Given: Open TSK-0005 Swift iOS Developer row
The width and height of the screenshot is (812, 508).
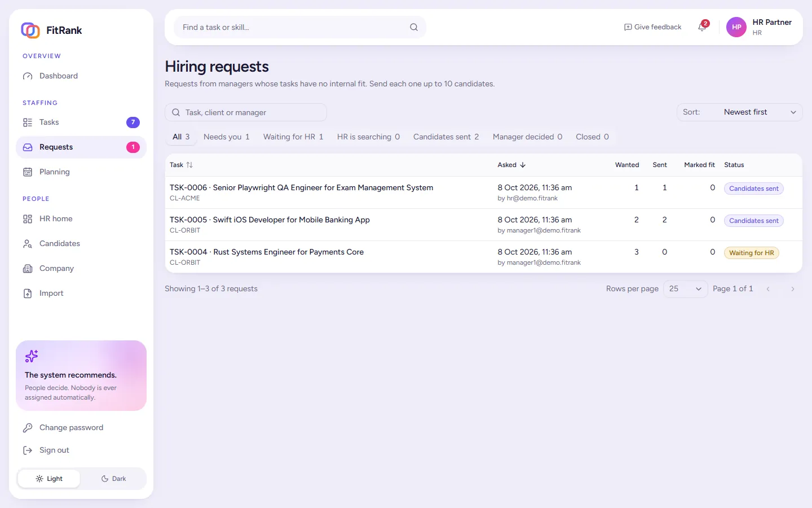Looking at the screenshot, I should pyautogui.click(x=483, y=225).
